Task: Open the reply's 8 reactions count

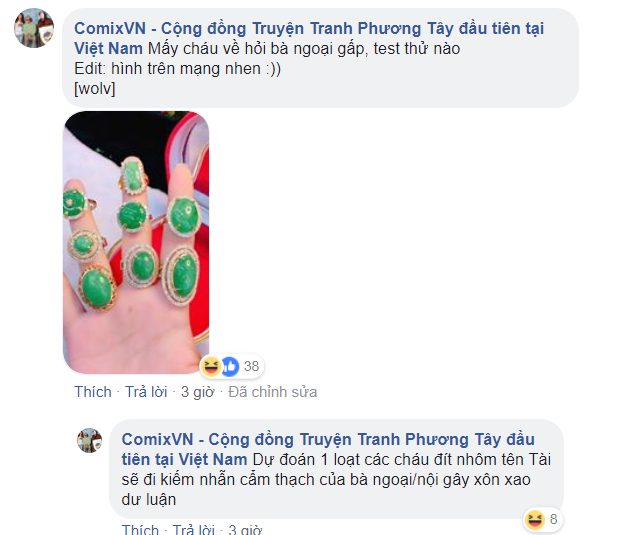Action: pos(554,519)
